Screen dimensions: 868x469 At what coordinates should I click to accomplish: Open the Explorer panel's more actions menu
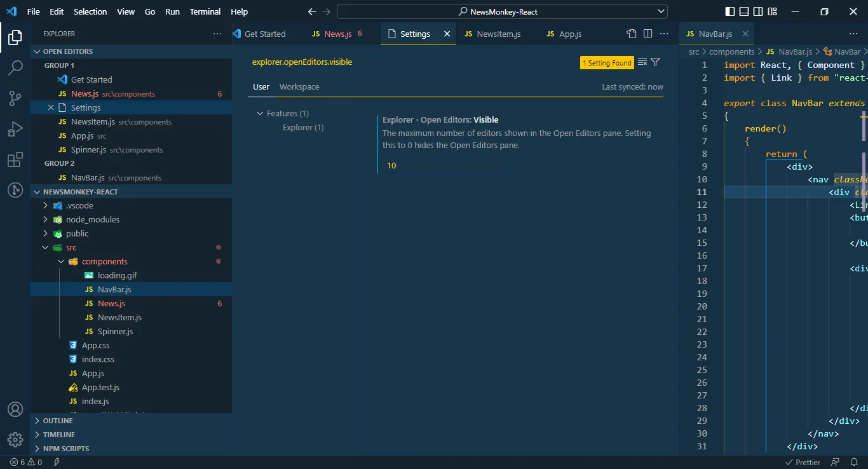[217, 34]
